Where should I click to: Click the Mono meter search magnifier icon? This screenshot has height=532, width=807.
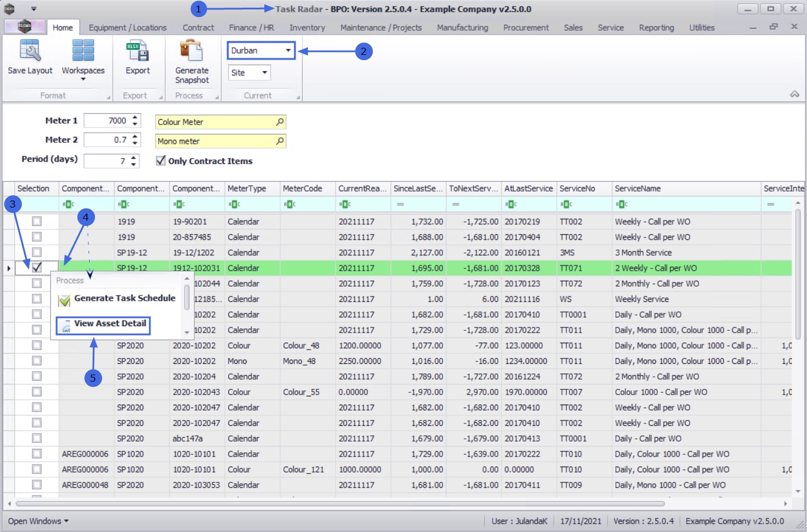[280, 142]
